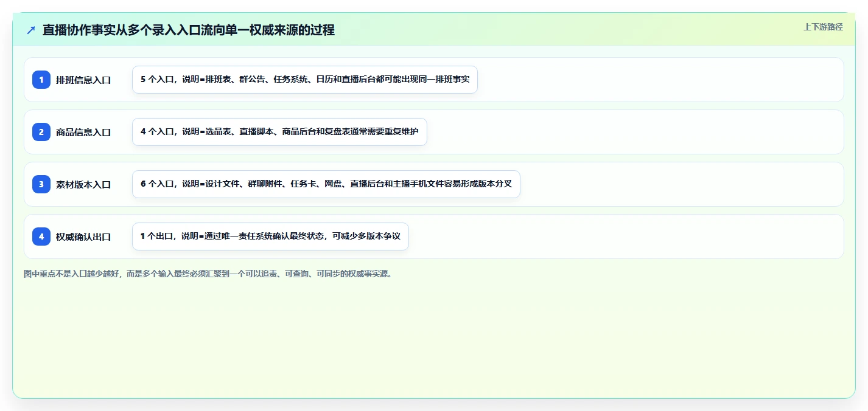
Task: Click the 4 个入口 description box
Action: point(279,132)
